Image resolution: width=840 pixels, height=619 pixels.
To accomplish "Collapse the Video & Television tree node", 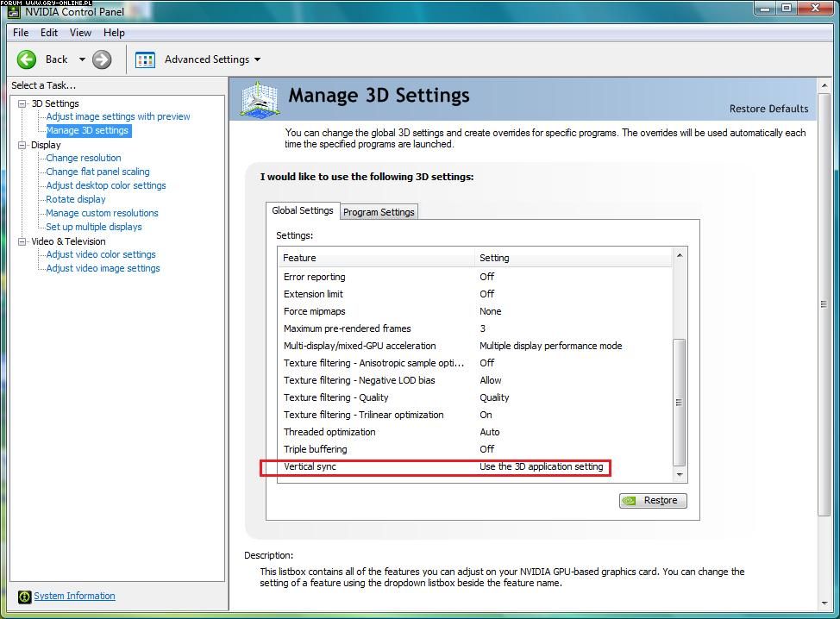I will pos(22,241).
